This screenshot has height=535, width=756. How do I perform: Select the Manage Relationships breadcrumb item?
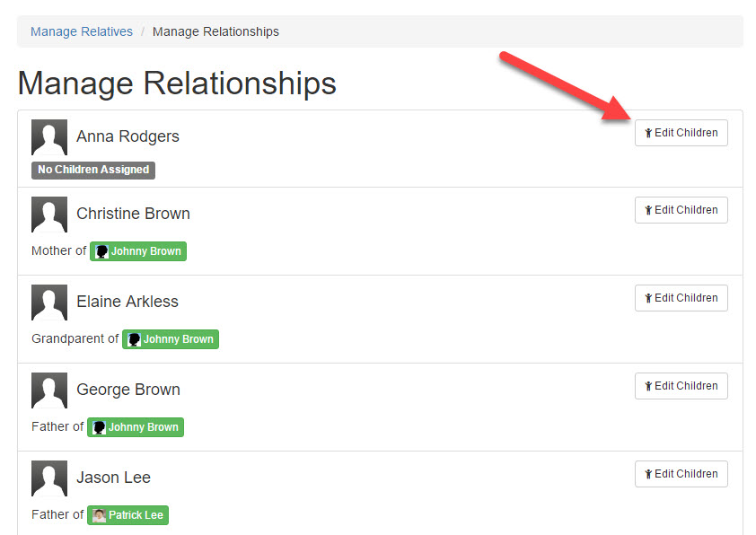pos(215,31)
